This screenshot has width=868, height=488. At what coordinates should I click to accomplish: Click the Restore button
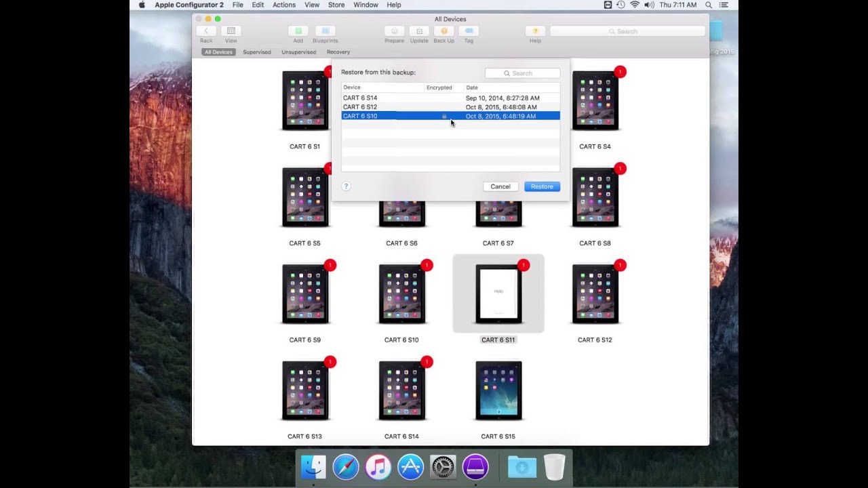point(542,186)
